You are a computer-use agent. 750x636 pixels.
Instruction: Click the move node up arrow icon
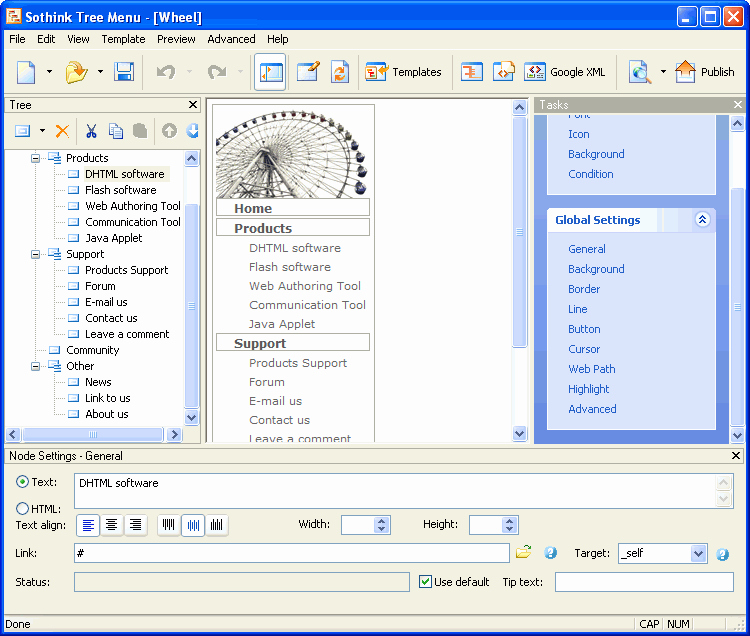click(169, 131)
